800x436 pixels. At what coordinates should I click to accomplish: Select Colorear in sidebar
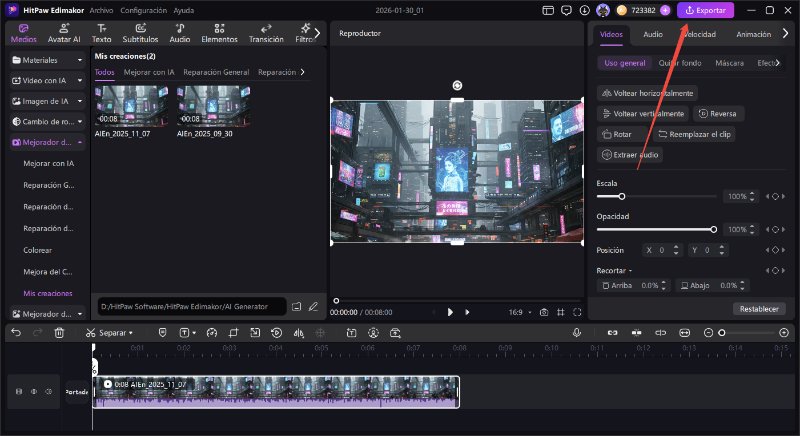(x=37, y=250)
